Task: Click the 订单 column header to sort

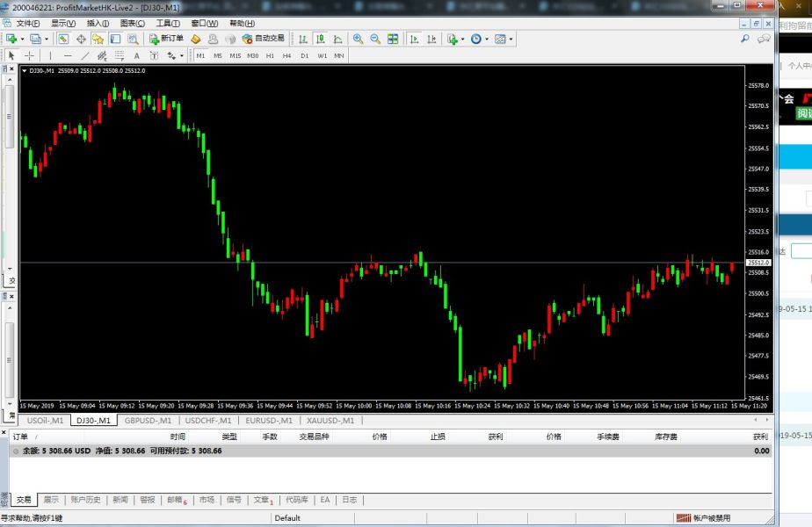Action: (21, 437)
